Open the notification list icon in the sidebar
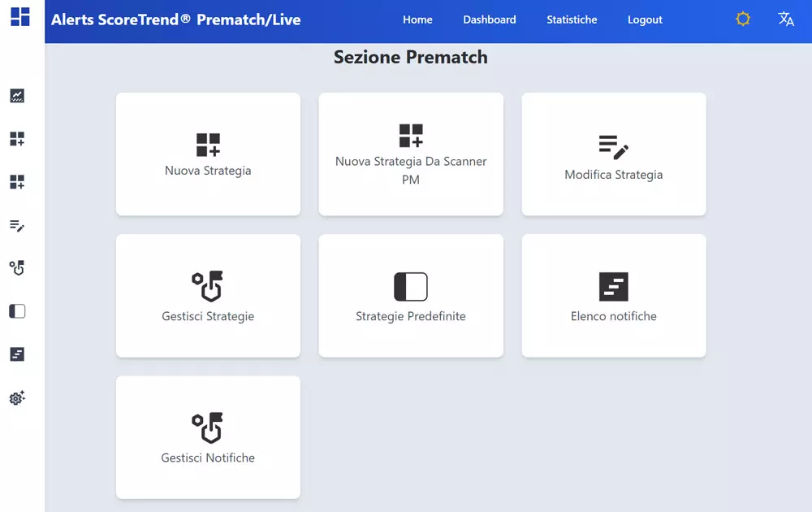 [x=17, y=354]
